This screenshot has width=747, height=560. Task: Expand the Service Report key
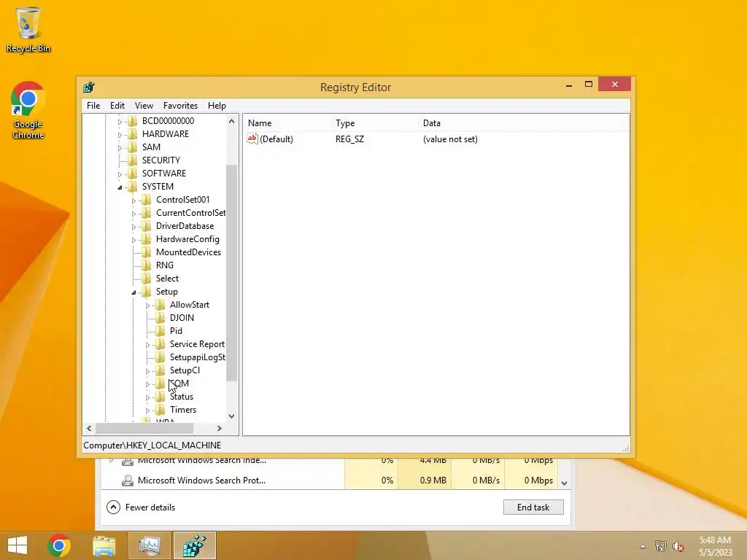[x=147, y=345]
